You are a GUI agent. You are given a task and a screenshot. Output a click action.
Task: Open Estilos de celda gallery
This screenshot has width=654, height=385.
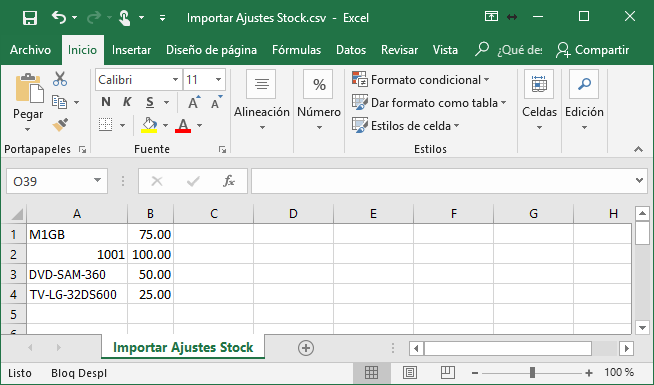coord(405,126)
